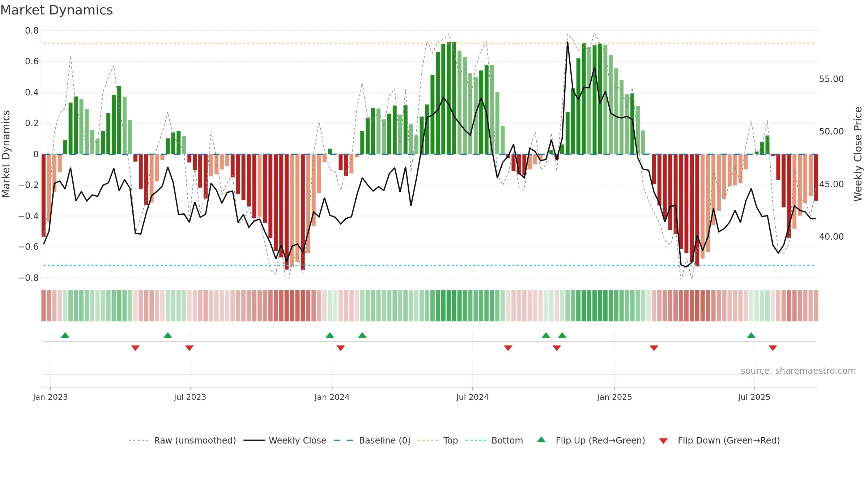Toggle the Raw (unsmoothed) legend entry
The image size is (868, 488).
point(182,440)
